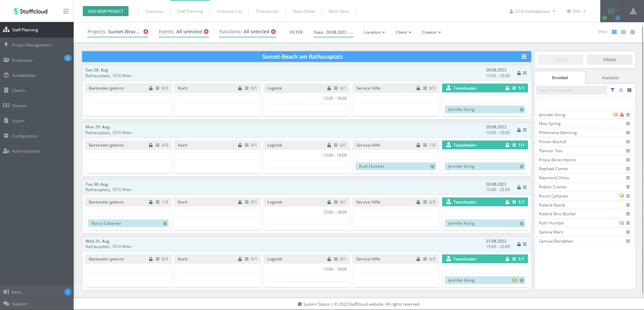Open the Work Data tab
The image size is (644, 310).
click(338, 11)
